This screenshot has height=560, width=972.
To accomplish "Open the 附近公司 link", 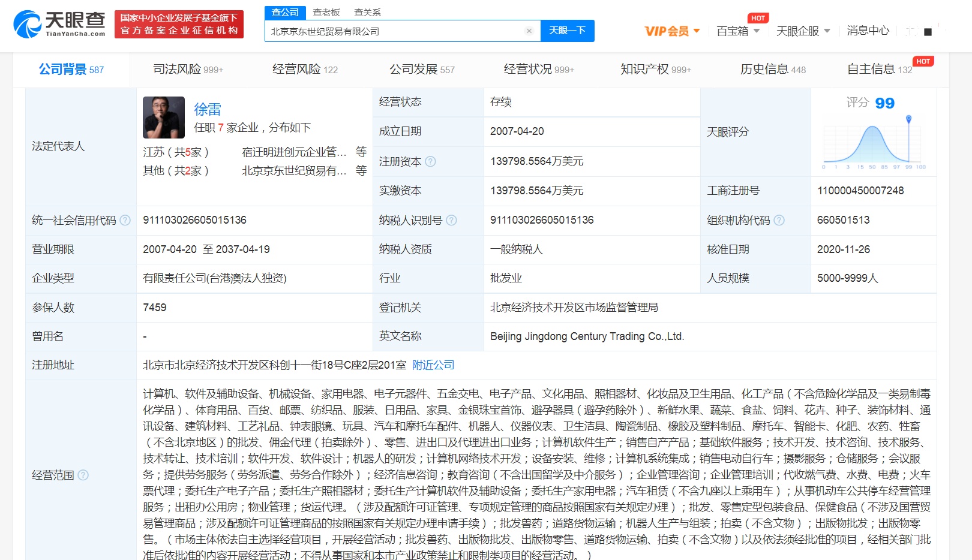I will pyautogui.click(x=433, y=365).
